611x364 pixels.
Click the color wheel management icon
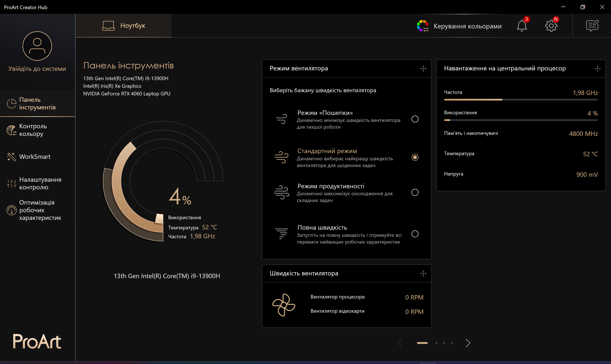coord(423,26)
